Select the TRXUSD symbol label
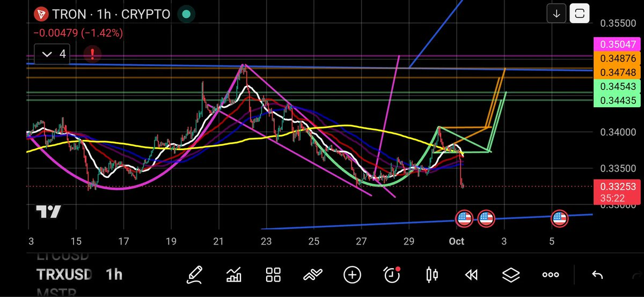Image resolution: width=644 pixels, height=297 pixels. pos(64,275)
